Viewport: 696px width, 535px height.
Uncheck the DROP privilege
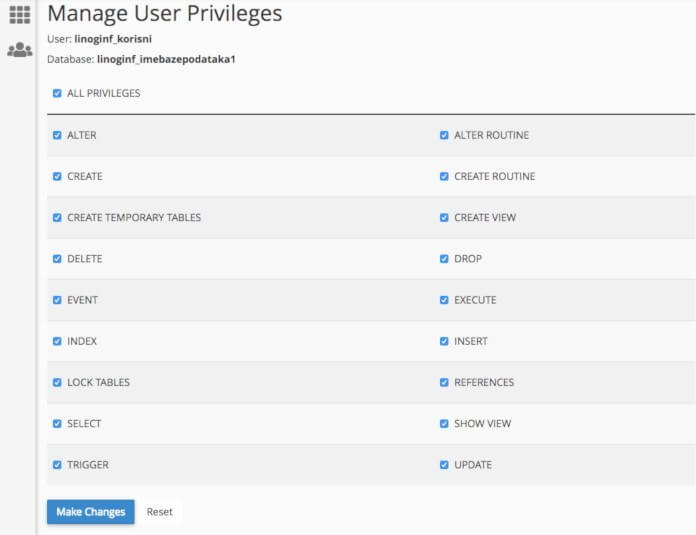pyautogui.click(x=444, y=259)
